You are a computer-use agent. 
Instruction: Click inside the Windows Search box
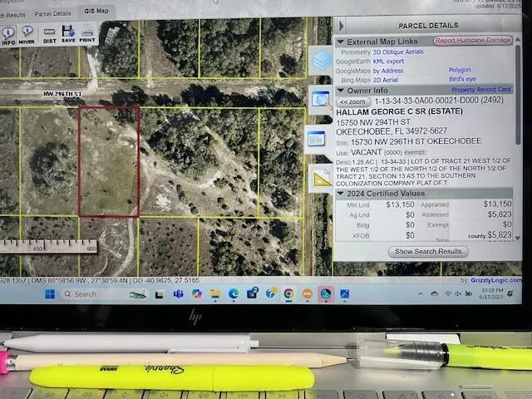tap(105, 294)
